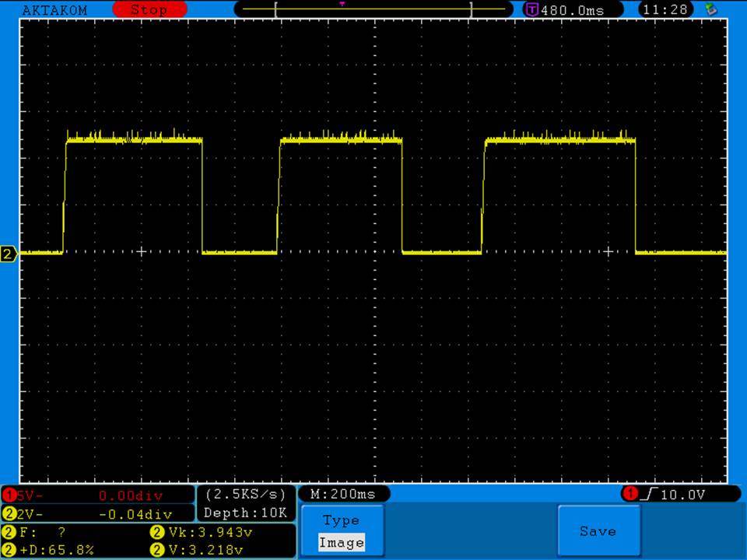
Task: Click the Depth:10K memory depth readout
Action: [245, 513]
